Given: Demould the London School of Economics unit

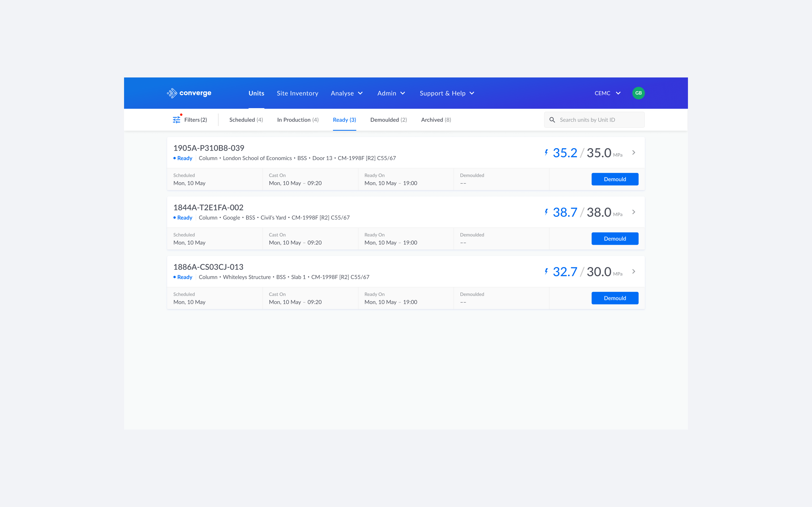Looking at the screenshot, I should pos(615,179).
